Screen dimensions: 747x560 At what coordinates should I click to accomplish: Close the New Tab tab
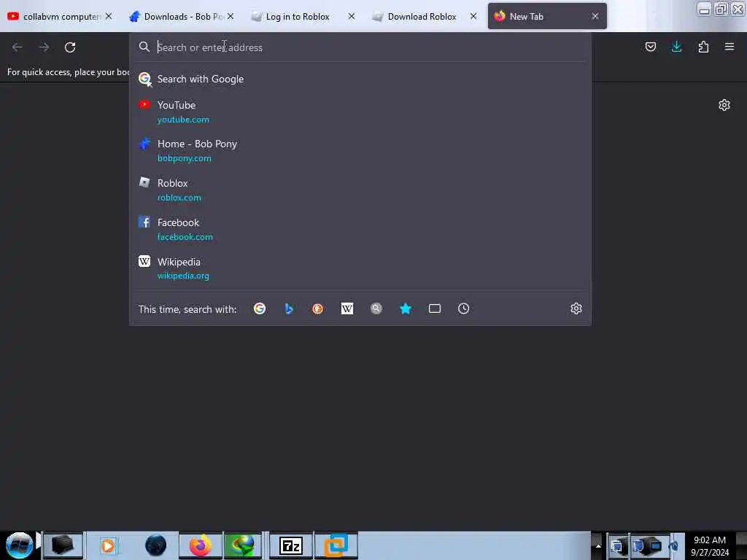point(595,16)
